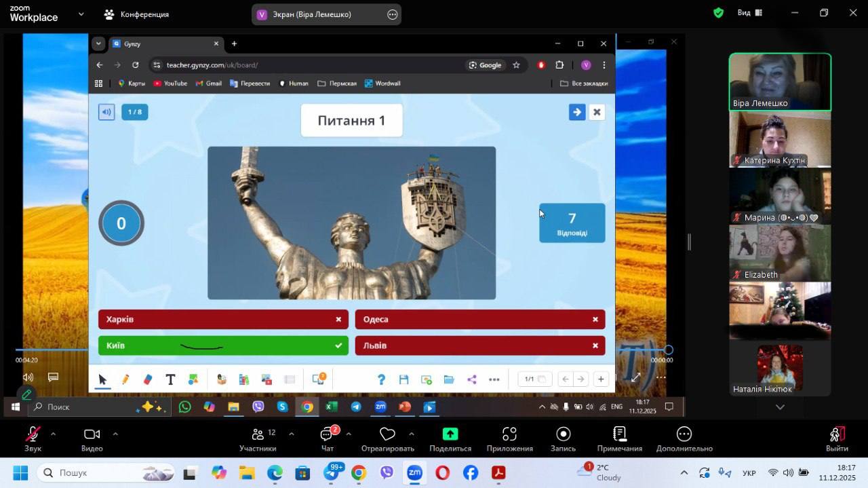The height and width of the screenshot is (488, 868).
Task: Start recording with Запись button
Action: 563,438
